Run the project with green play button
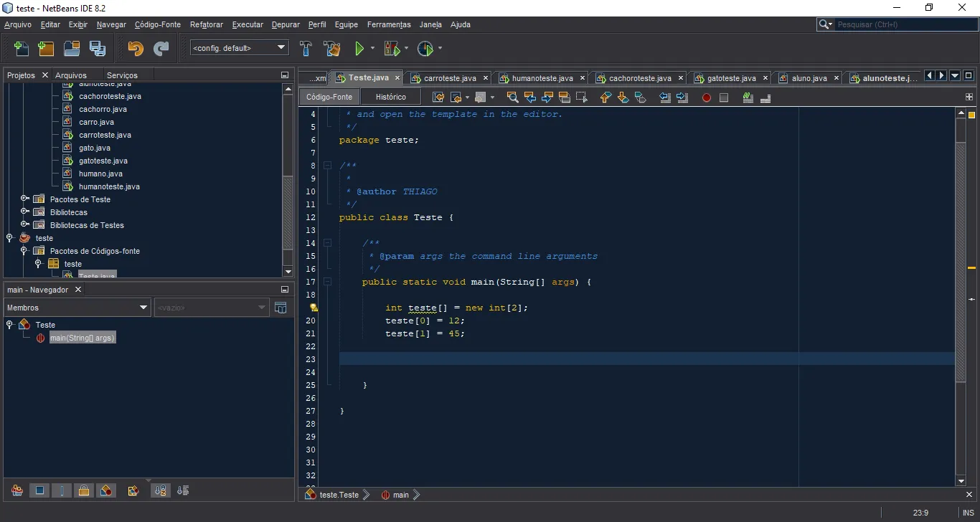 (x=359, y=49)
